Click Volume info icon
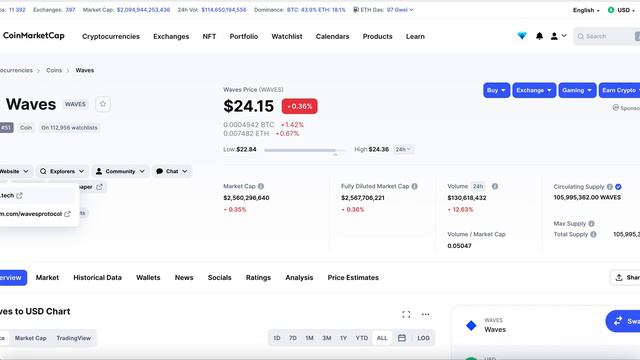Image resolution: width=640 pixels, height=360 pixels. (495, 186)
